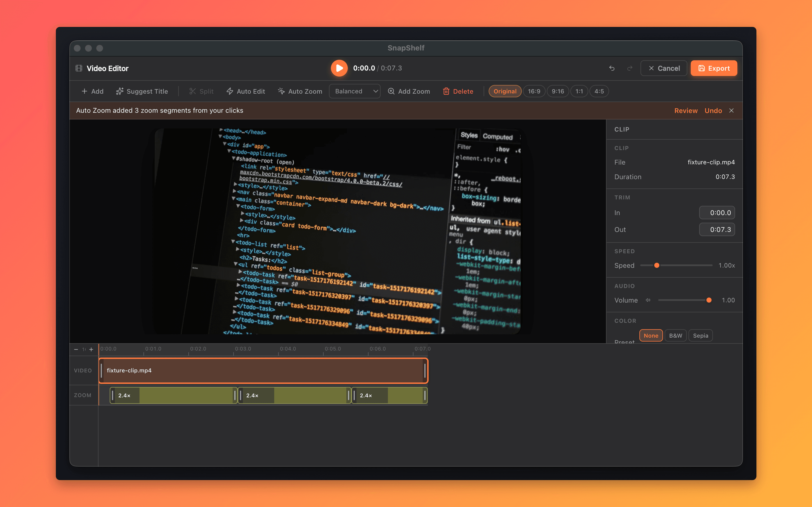Undo the auto zoom from the banner
The height and width of the screenshot is (507, 812).
(713, 111)
